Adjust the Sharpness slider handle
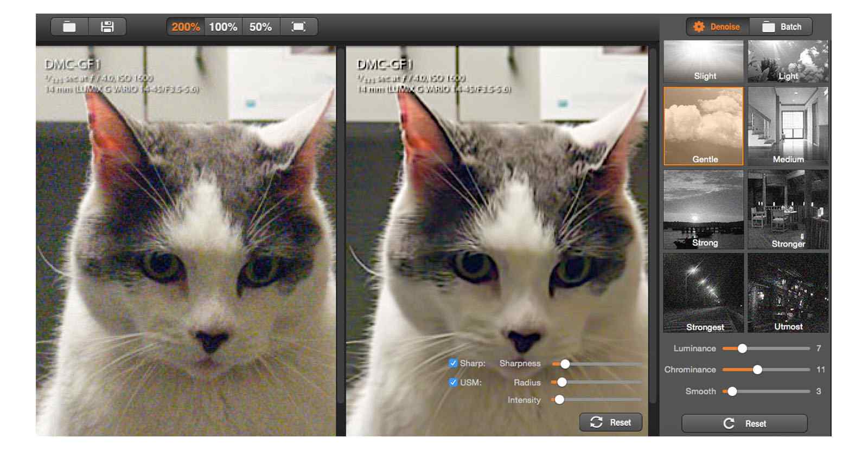 [565, 364]
